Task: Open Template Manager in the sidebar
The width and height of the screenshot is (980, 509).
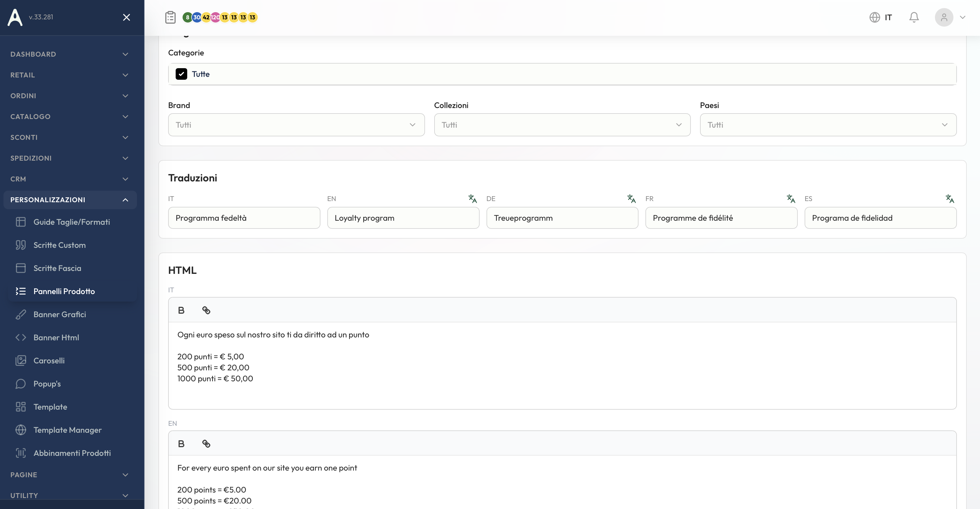Action: pos(72,430)
